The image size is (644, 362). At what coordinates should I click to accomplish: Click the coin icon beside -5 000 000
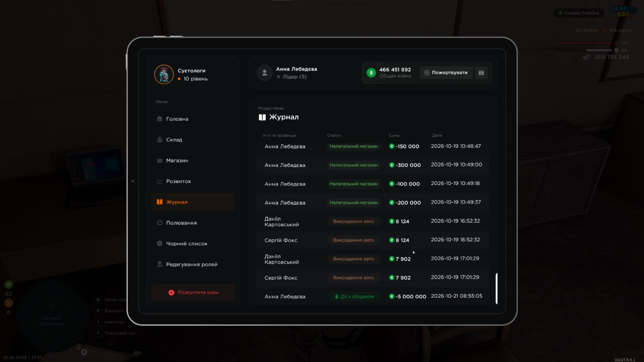391,297
